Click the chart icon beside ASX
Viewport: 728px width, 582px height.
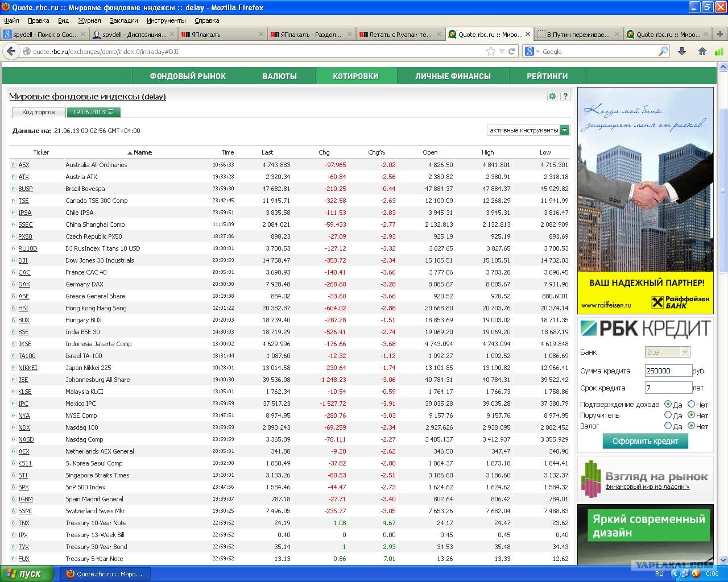click(x=14, y=165)
